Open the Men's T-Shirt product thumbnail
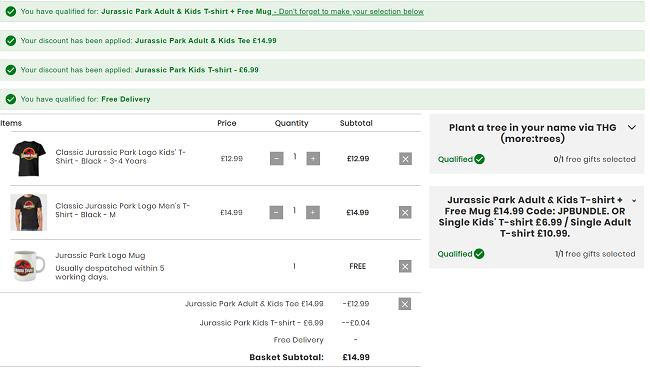This screenshot has height=371, width=650. 29,212
